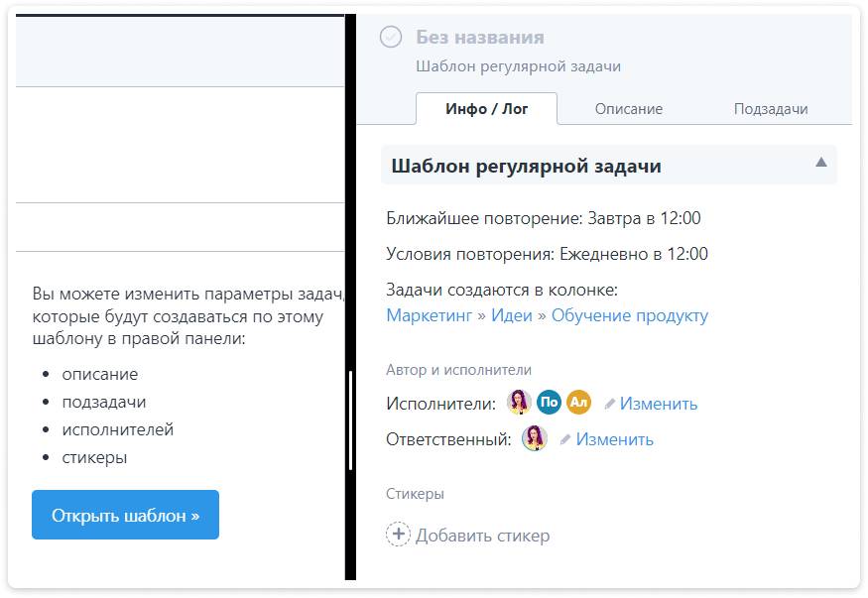868x598 pixels.
Task: Click the dashed plus sticker icon
Action: pos(398,536)
